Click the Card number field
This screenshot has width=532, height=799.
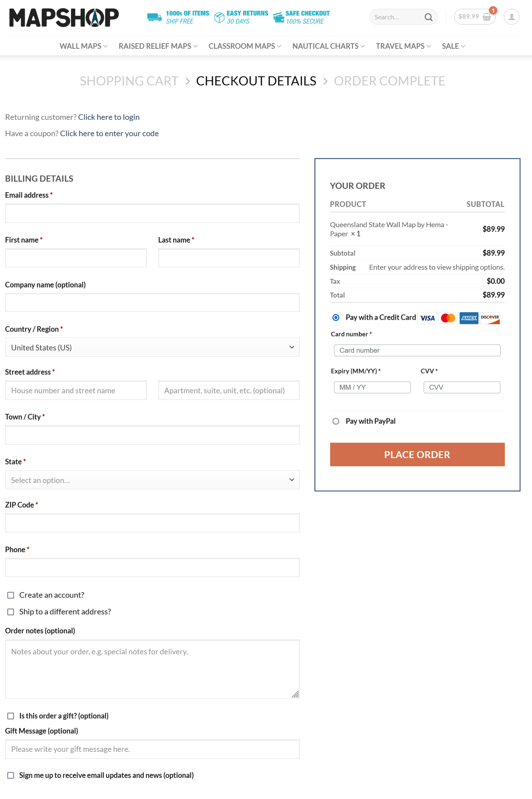[x=417, y=350]
